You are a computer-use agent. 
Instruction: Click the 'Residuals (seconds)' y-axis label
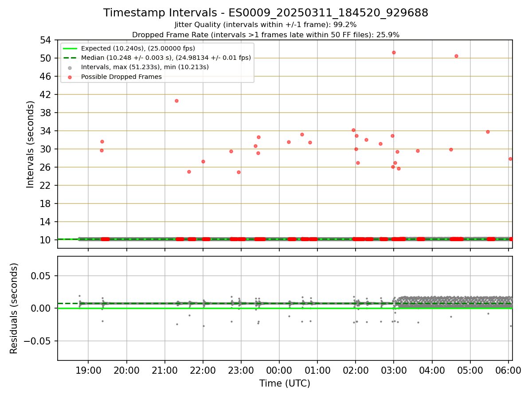[14, 308]
